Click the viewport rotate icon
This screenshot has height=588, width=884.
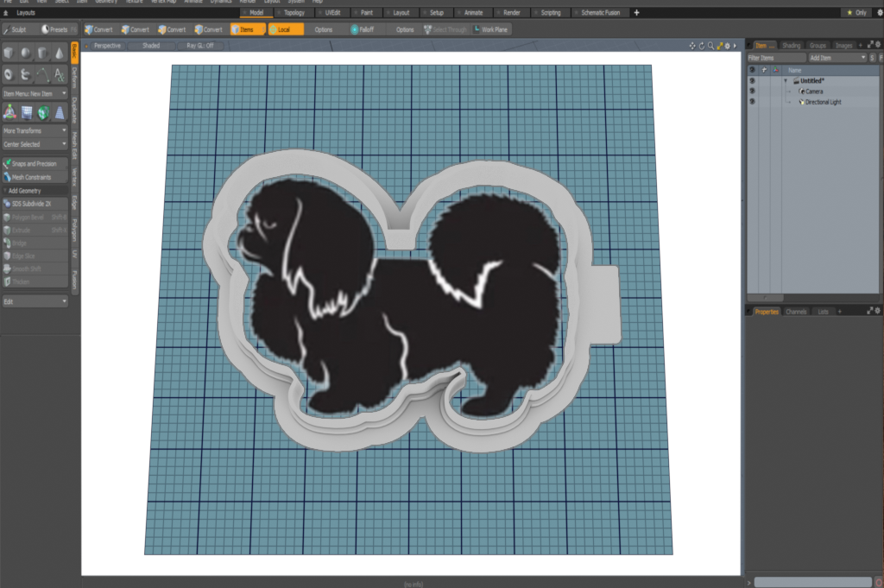701,46
